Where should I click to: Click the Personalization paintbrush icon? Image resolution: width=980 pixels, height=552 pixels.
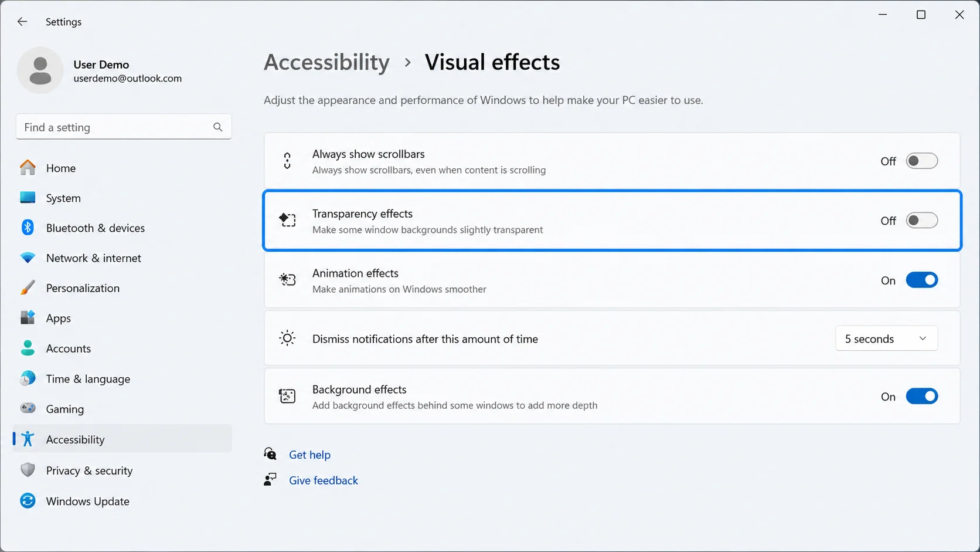pos(28,288)
